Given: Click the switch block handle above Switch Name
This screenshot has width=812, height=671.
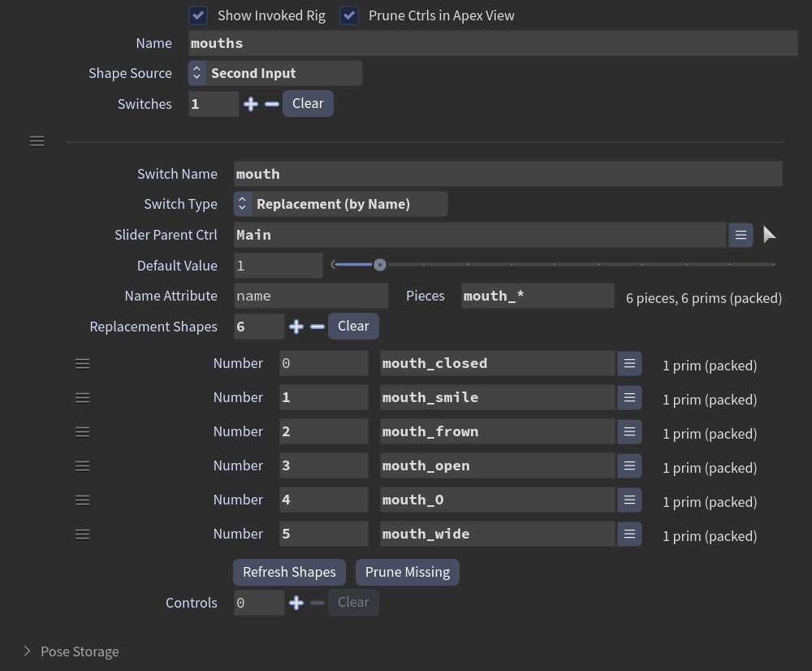Looking at the screenshot, I should pyautogui.click(x=37, y=141).
